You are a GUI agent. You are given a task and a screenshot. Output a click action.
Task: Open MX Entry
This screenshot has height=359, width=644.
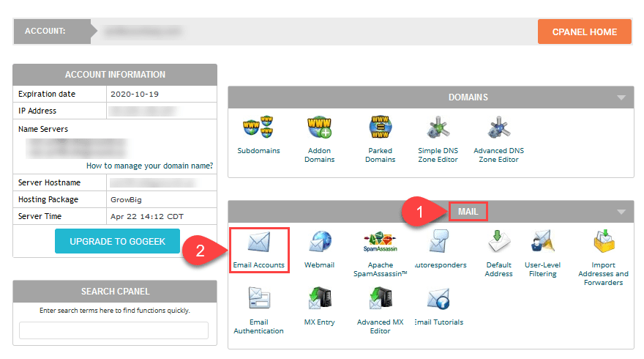click(319, 306)
